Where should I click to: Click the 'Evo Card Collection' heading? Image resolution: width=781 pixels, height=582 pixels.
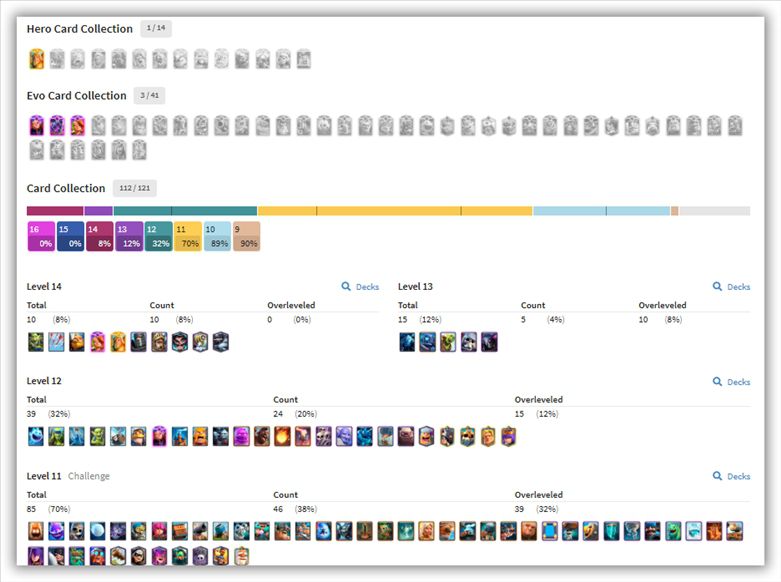tap(76, 96)
